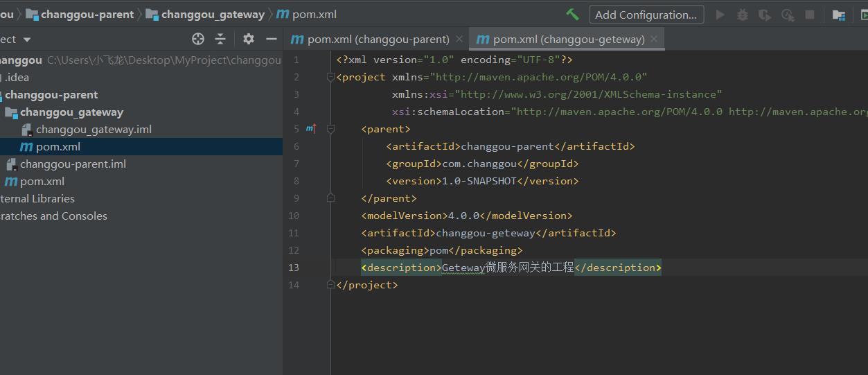Click fold end marker at line 9

(x=330, y=198)
